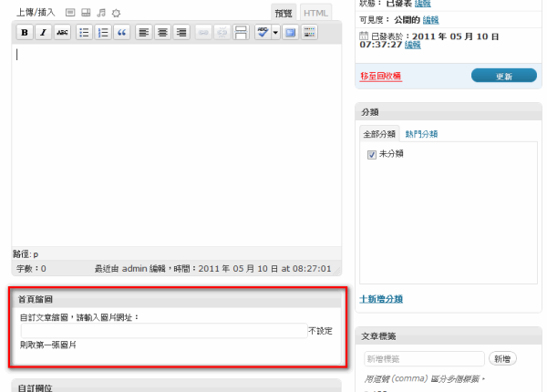Toggle the 未分類 category checkbox
Image resolution: width=547 pixels, height=392 pixels.
point(372,154)
